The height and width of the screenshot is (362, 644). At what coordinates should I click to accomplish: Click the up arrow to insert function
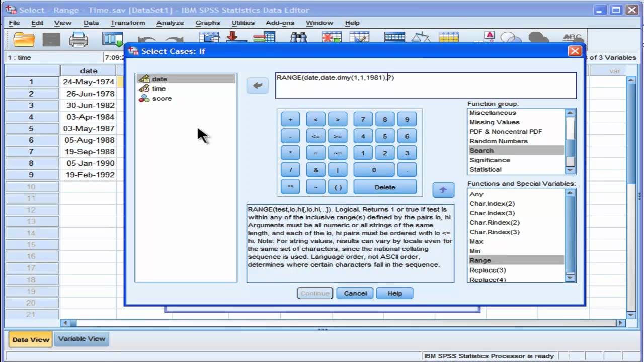[x=443, y=190]
